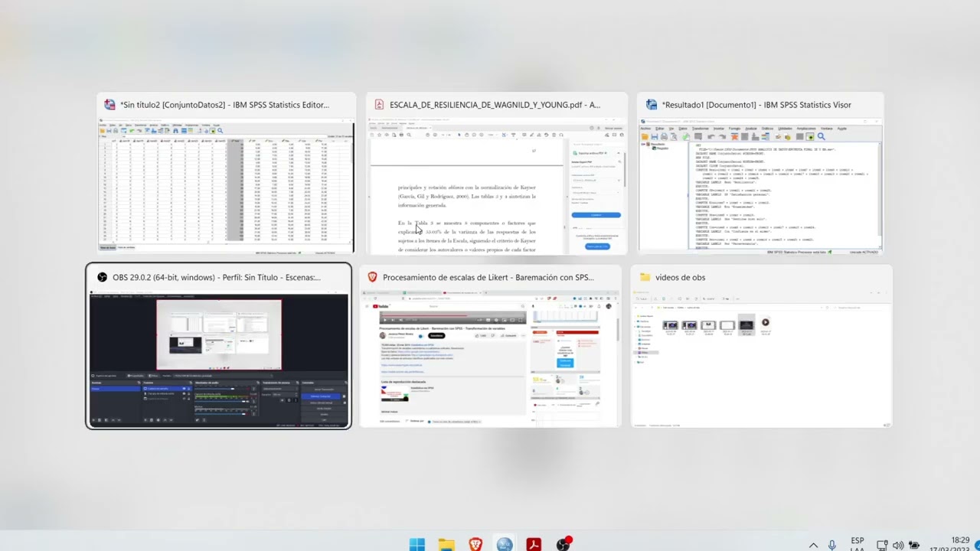Open Adobe Acrobat from the taskbar
Screen dimensions: 980x551
click(534, 544)
